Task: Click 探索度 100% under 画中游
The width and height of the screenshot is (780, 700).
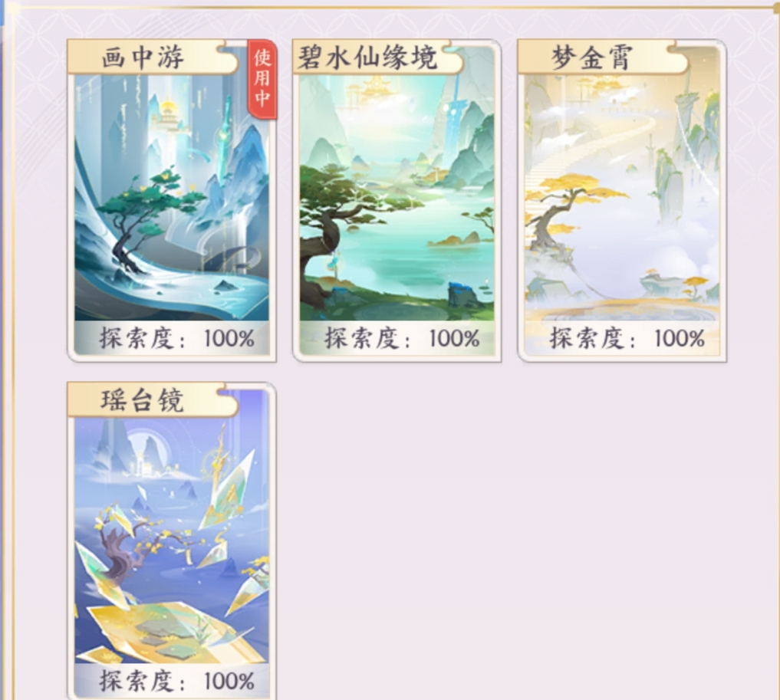Action: (177, 339)
